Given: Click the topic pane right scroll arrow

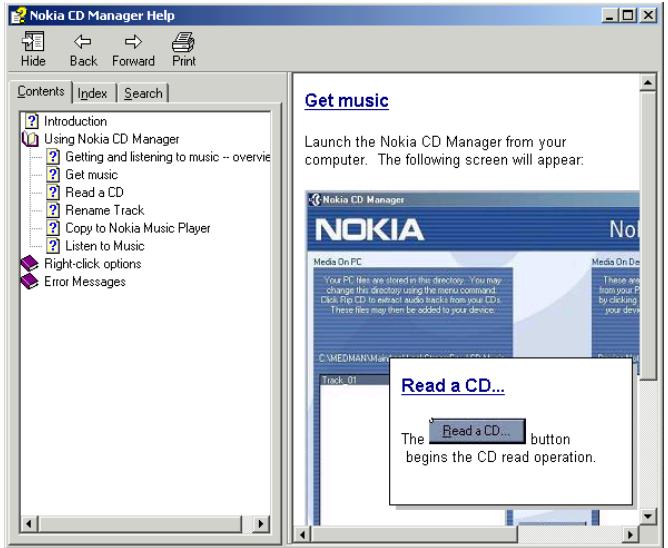Looking at the screenshot, I should (631, 534).
